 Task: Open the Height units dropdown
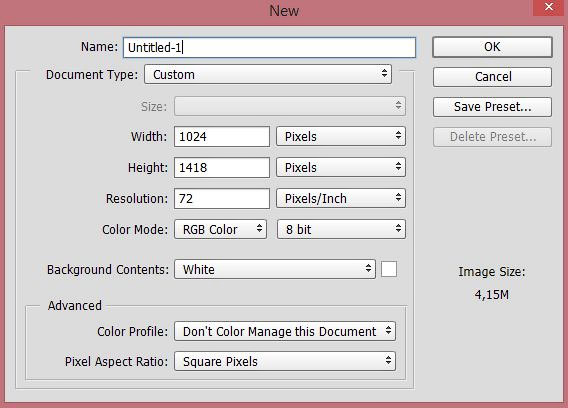(x=341, y=167)
